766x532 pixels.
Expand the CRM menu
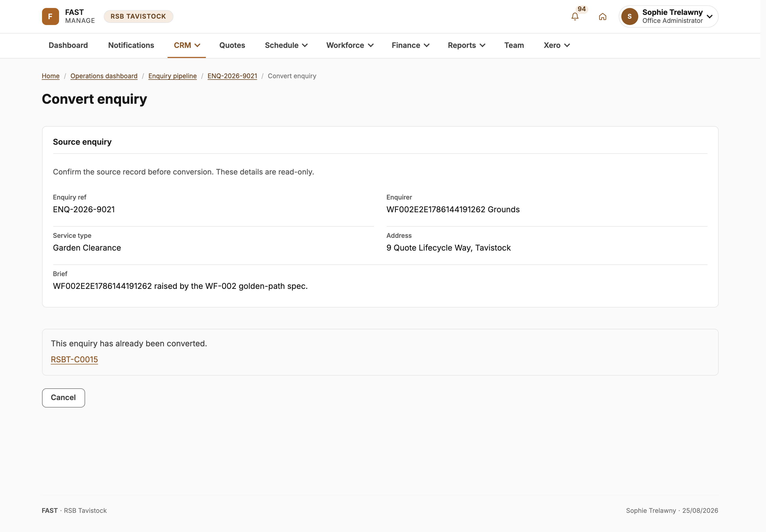click(187, 45)
